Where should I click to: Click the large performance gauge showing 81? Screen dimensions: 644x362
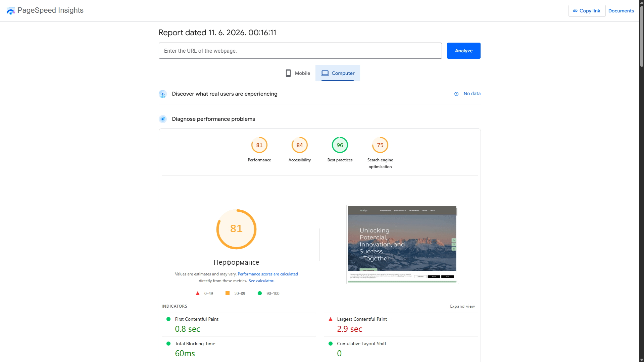[237, 229]
